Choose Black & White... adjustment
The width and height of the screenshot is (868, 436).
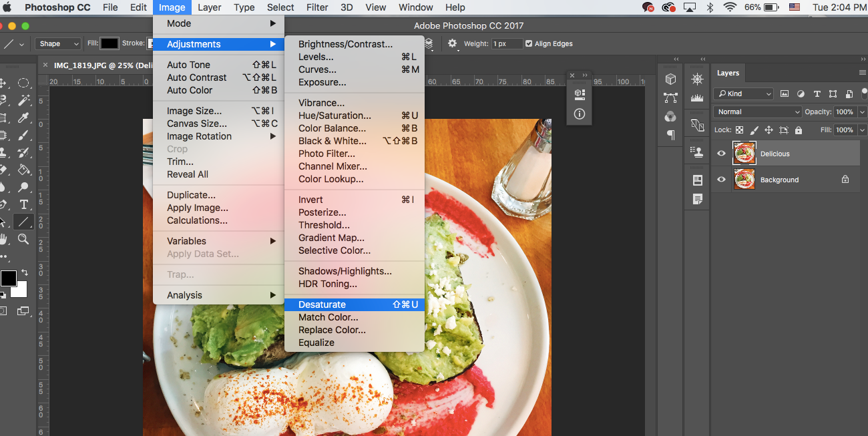(x=355, y=141)
